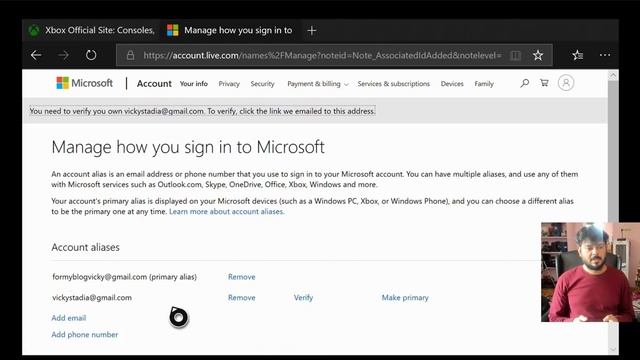Verify the vickystadia@gmail.com alias
The width and height of the screenshot is (640, 360).
pyautogui.click(x=303, y=298)
